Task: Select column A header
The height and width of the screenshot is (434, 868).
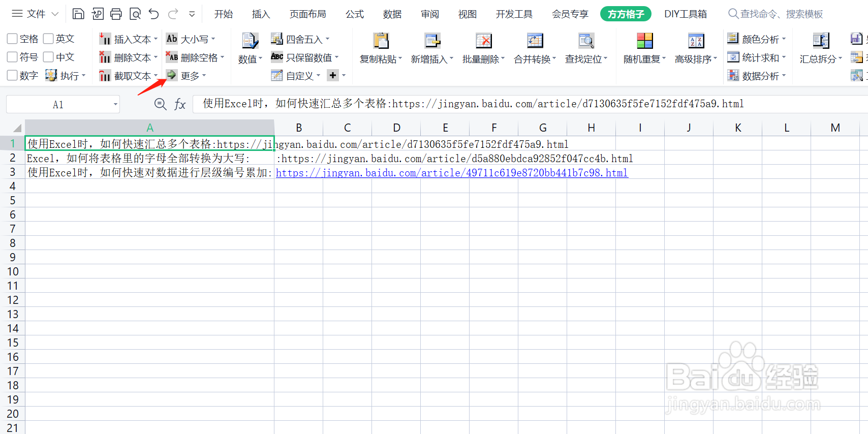Action: point(150,128)
